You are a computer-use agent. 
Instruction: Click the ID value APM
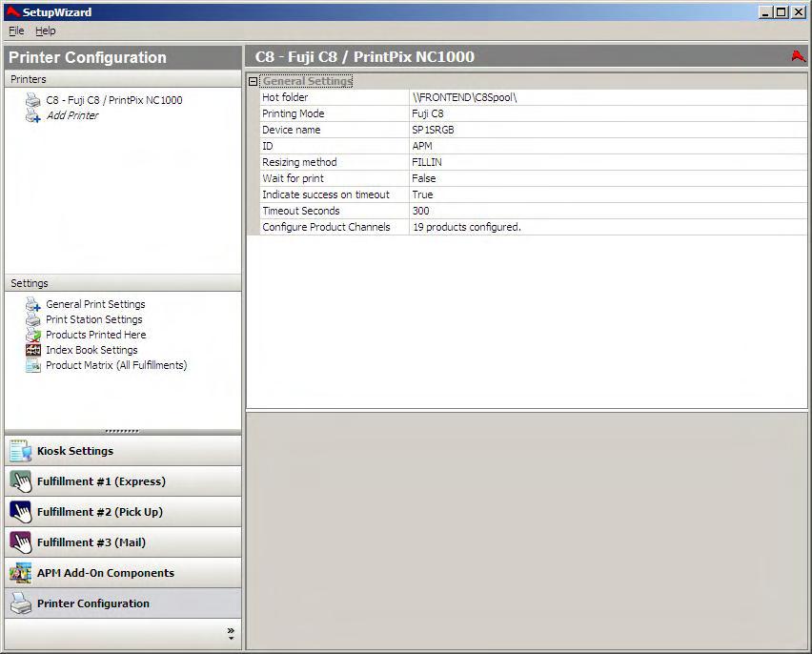[608, 146]
